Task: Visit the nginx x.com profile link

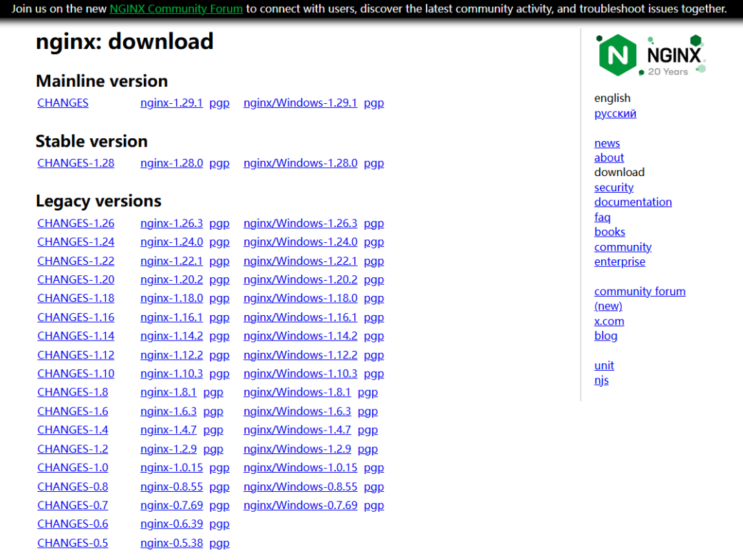Action: click(609, 321)
